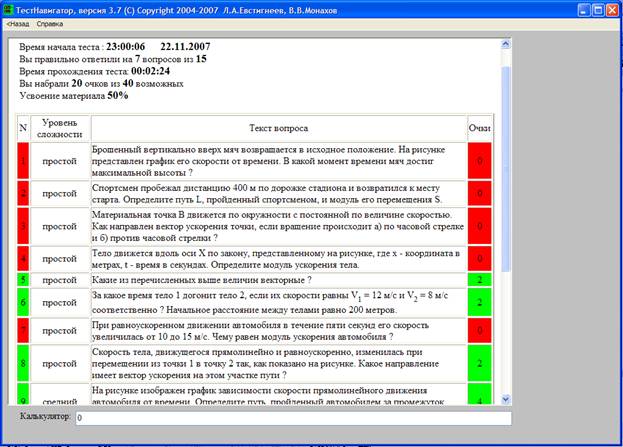Click the test start time 23:00:06
Image resolution: width=623 pixels, height=447 pixels.
[126, 46]
